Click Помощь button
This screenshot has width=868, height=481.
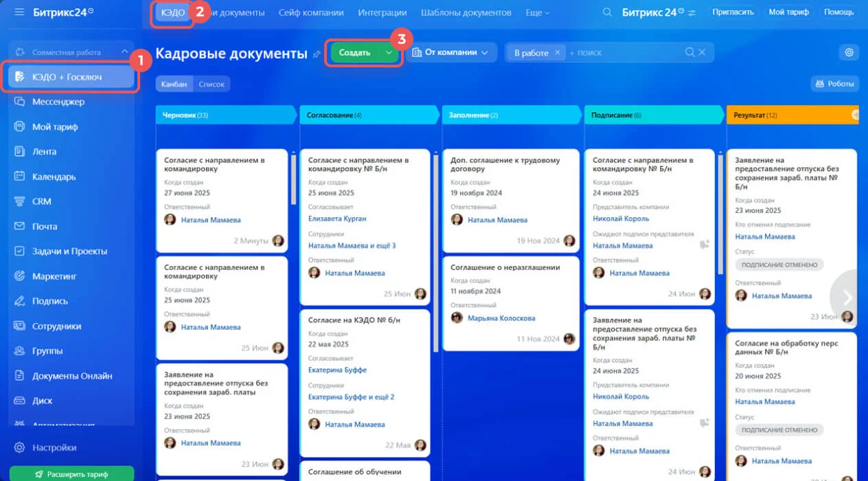pyautogui.click(x=838, y=12)
